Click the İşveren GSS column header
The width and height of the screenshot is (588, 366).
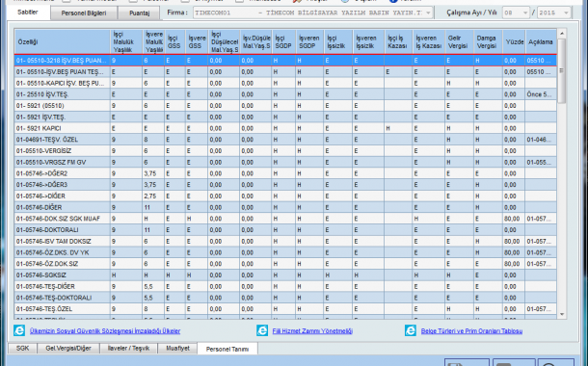click(197, 42)
